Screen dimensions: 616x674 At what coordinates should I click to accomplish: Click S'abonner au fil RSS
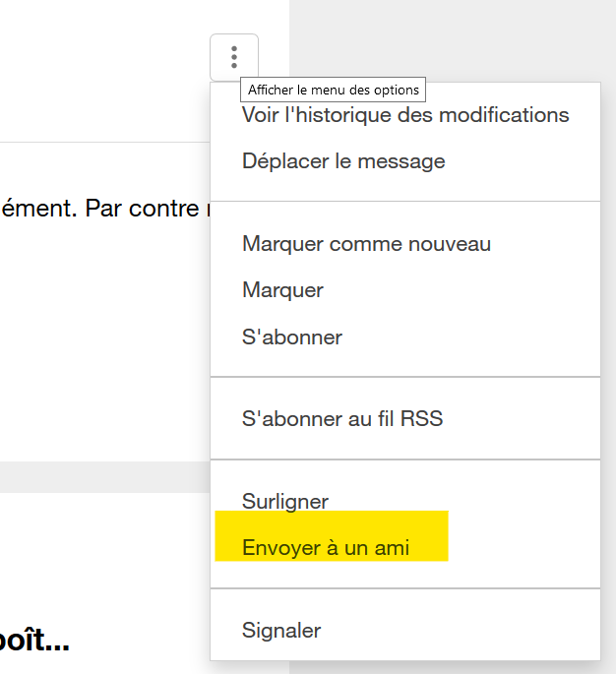342,419
